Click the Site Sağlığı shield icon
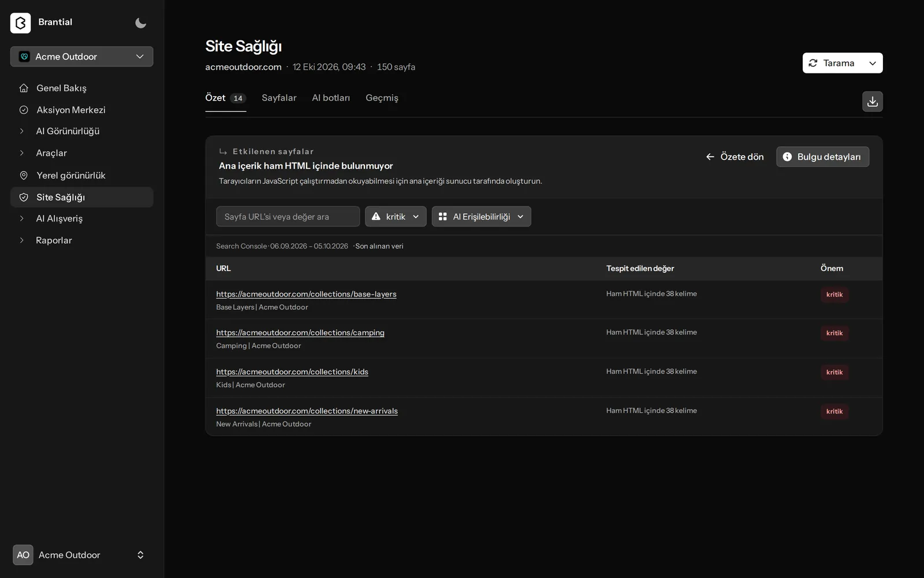Viewport: 924px width, 578px height. 24,197
